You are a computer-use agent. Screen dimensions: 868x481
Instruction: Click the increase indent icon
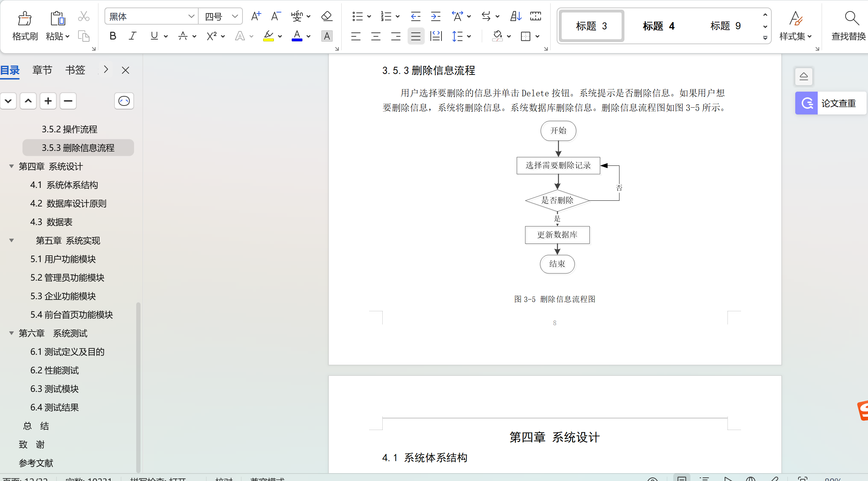click(x=435, y=16)
